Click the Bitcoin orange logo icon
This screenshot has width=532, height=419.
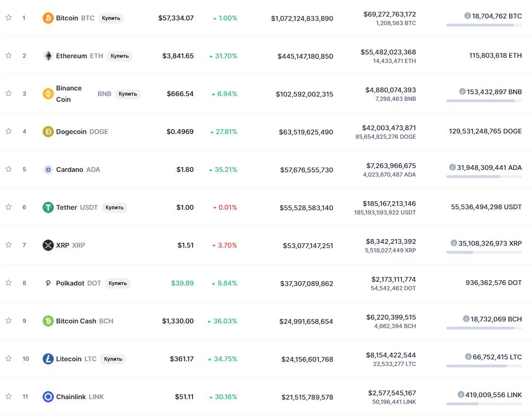(x=48, y=18)
